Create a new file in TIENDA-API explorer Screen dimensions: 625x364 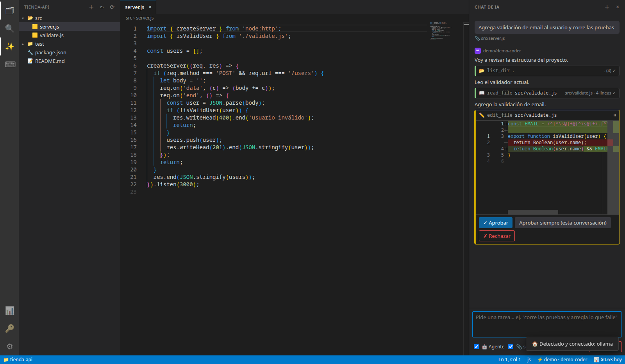[x=91, y=7]
